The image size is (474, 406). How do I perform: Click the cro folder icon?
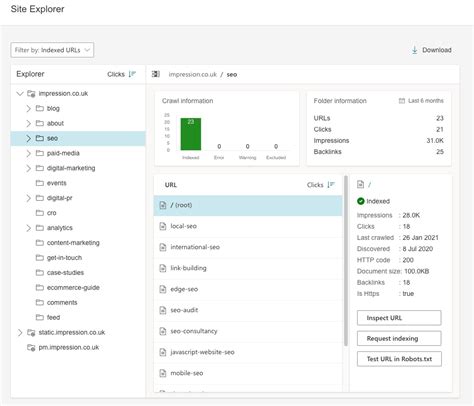(40, 213)
